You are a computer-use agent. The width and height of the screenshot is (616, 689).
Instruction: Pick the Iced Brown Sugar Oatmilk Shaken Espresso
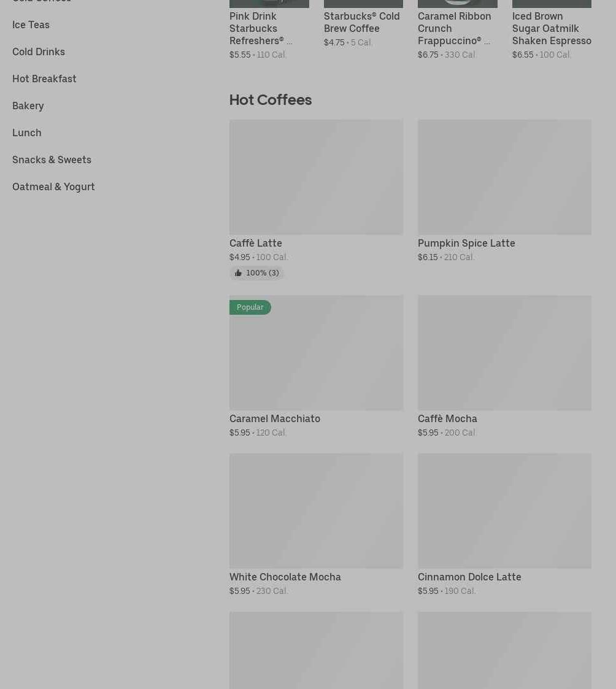click(x=551, y=28)
